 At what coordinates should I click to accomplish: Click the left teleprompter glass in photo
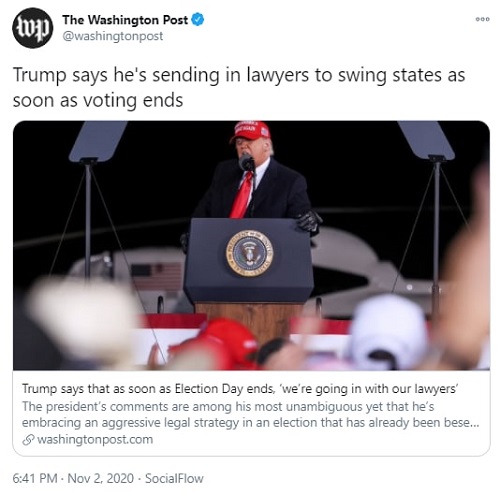tap(98, 141)
